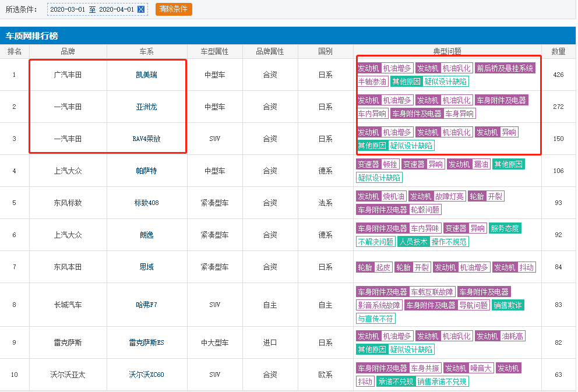
Task: Click the 品牌属性 column header
Action: tap(270, 52)
